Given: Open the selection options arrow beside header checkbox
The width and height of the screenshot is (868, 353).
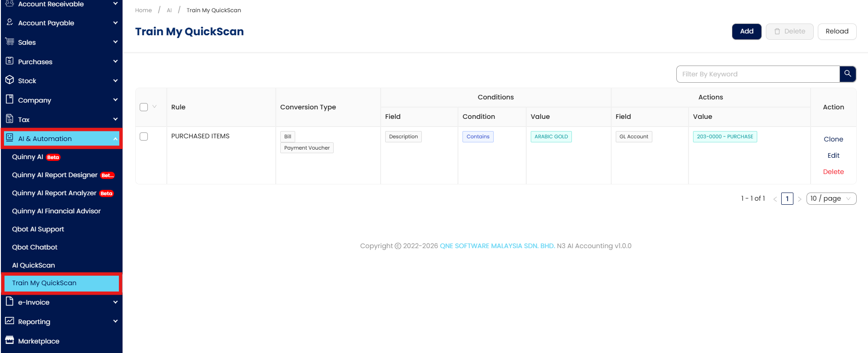Looking at the screenshot, I should 155,107.
